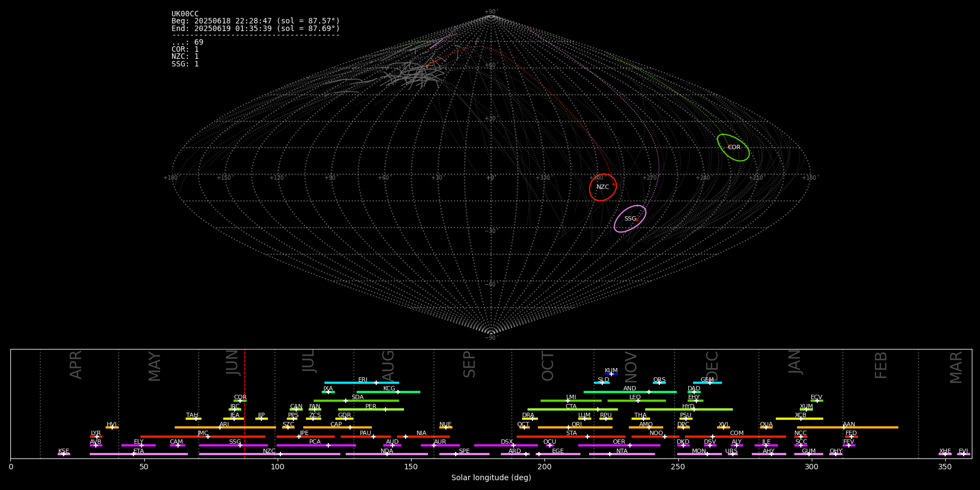Click the AAN orange shower bar

848,427
